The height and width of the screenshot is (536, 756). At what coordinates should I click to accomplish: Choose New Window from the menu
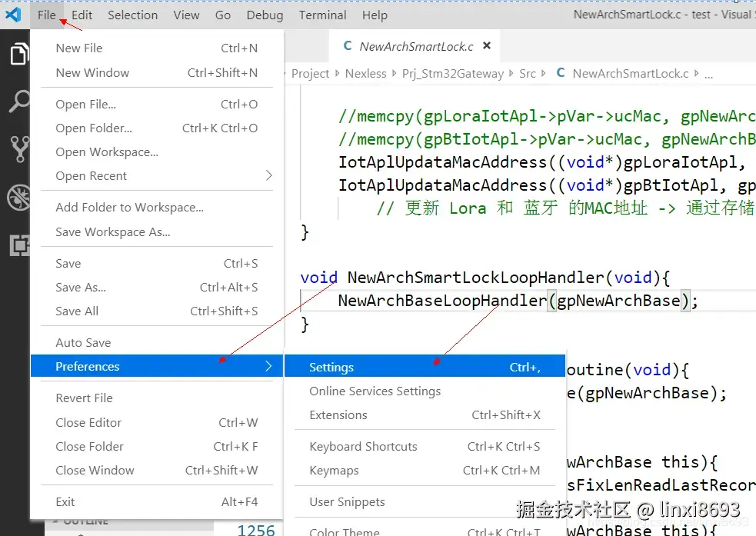click(157, 73)
